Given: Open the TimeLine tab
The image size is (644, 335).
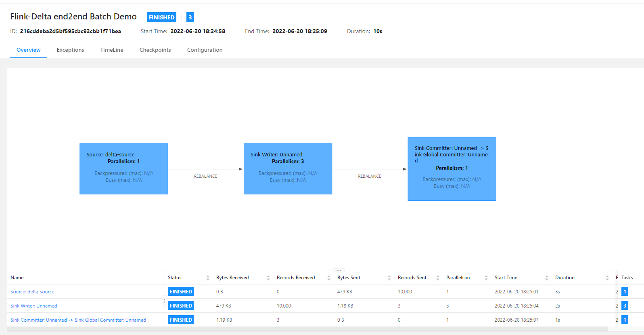Looking at the screenshot, I should [x=112, y=50].
